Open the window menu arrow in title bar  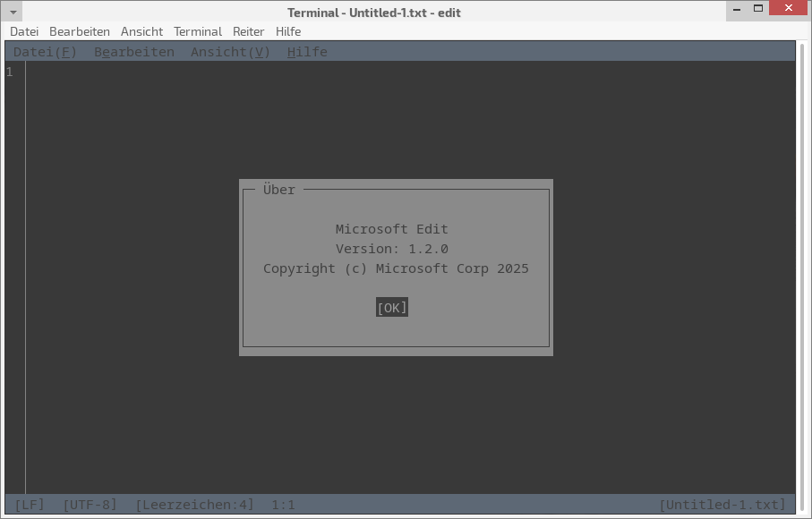tap(13, 12)
